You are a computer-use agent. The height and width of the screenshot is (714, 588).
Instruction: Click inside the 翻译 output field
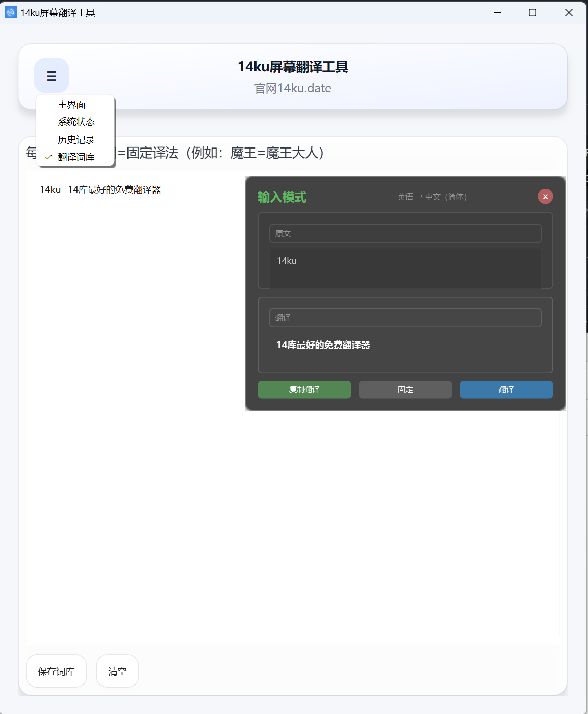pyautogui.click(x=405, y=317)
